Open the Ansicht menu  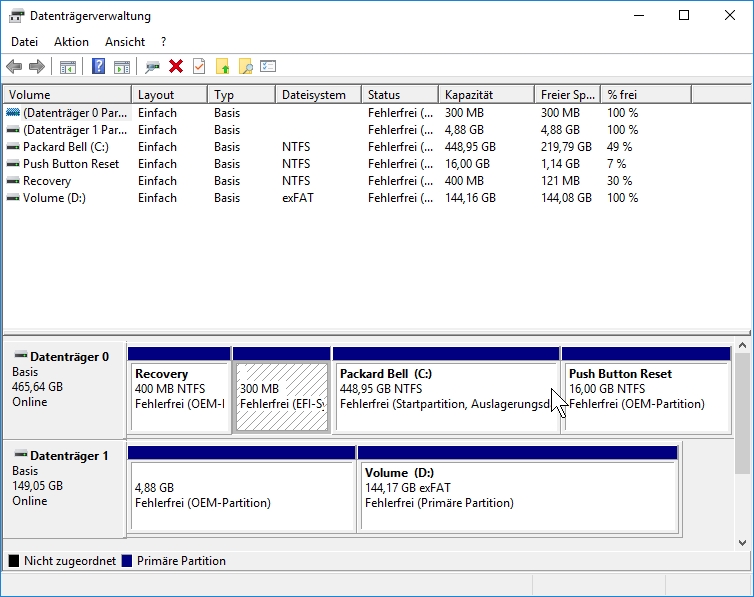coord(125,42)
